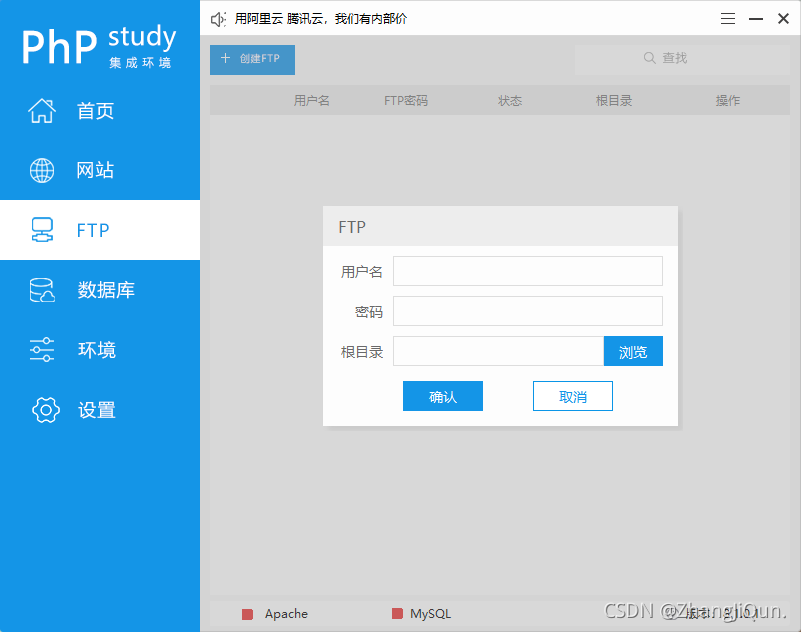This screenshot has width=801, height=632.
Task: Open the hamburger menu at top right
Action: [x=727, y=18]
